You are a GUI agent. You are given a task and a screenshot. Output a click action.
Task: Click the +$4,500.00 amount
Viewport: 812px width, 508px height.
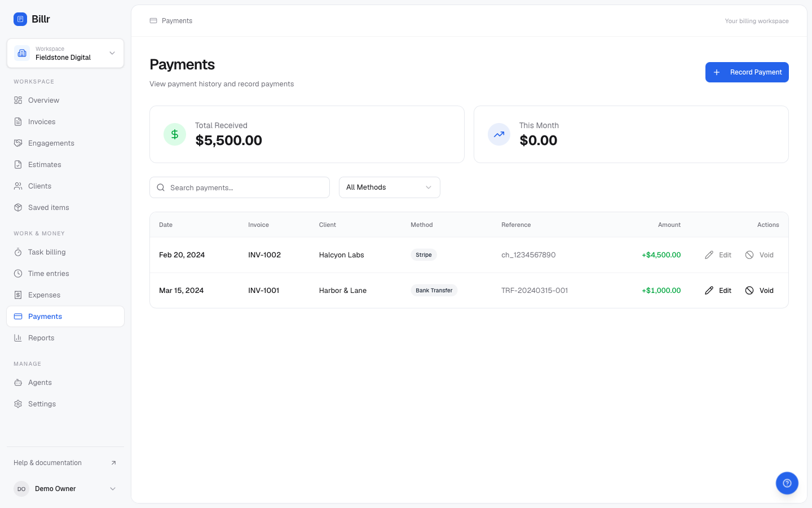point(661,255)
